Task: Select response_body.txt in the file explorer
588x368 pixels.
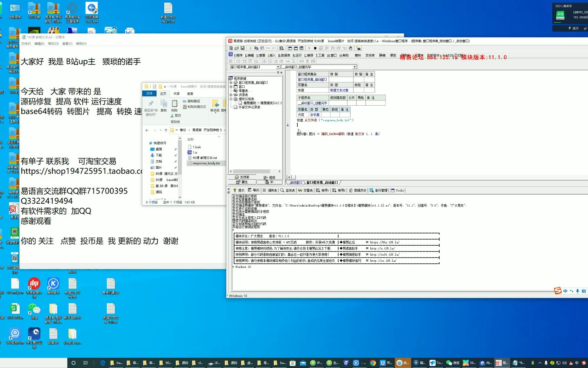Action: point(206,163)
